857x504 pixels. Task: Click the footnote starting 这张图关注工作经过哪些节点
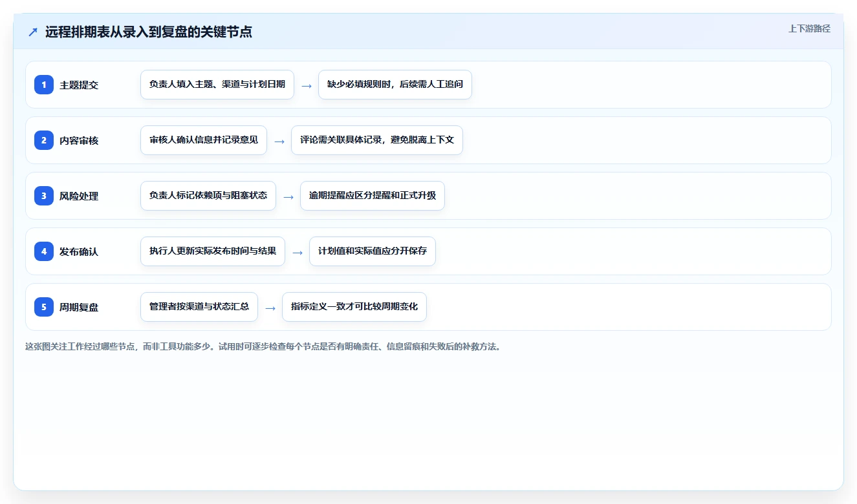pyautogui.click(x=263, y=346)
